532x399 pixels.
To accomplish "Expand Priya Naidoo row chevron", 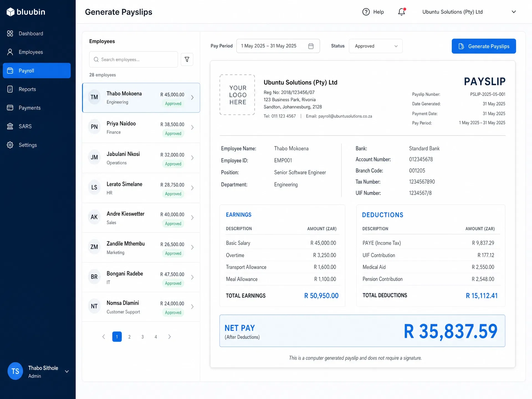I will [192, 127].
